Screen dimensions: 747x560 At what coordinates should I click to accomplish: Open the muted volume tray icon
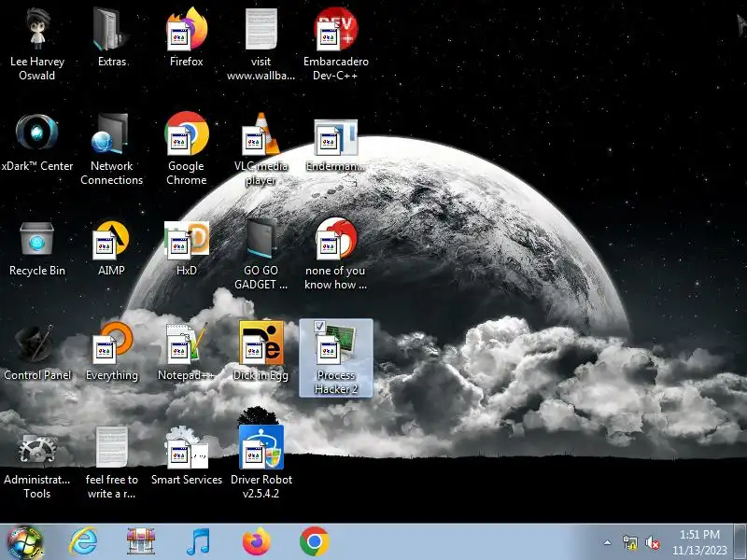pyautogui.click(x=653, y=542)
